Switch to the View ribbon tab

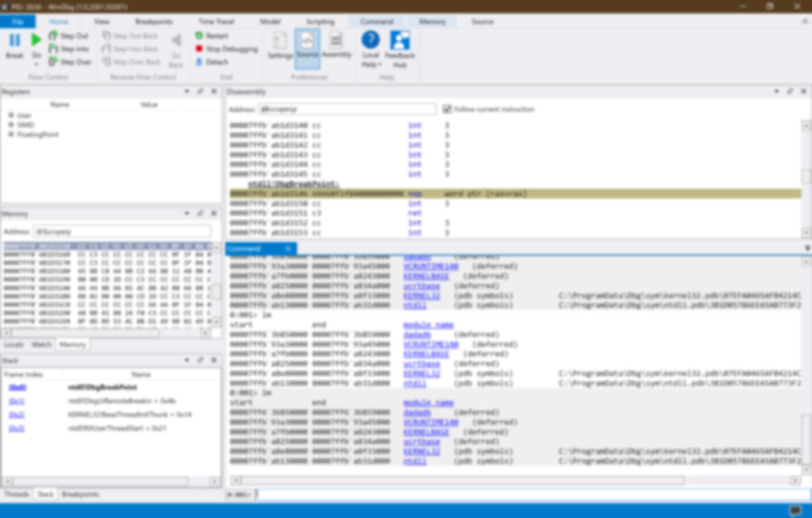(101, 22)
